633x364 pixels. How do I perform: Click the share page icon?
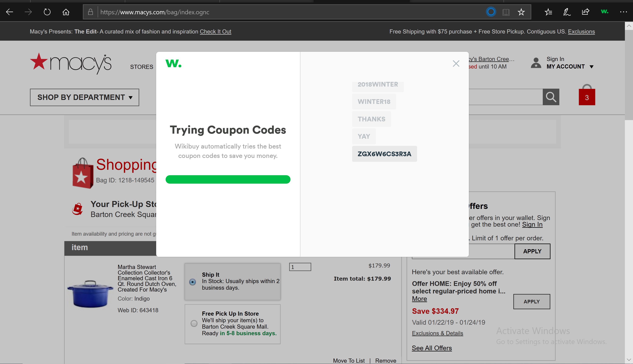pos(586,12)
